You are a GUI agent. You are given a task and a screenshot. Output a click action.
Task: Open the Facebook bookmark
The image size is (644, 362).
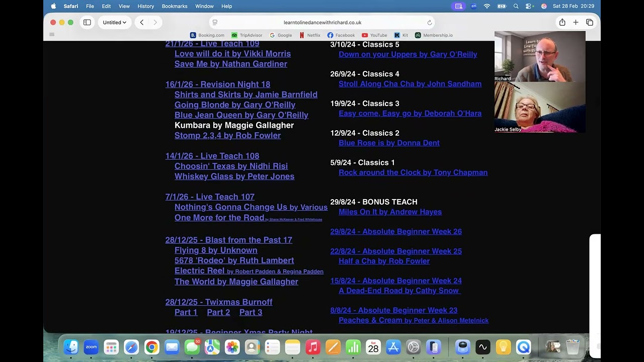click(341, 35)
